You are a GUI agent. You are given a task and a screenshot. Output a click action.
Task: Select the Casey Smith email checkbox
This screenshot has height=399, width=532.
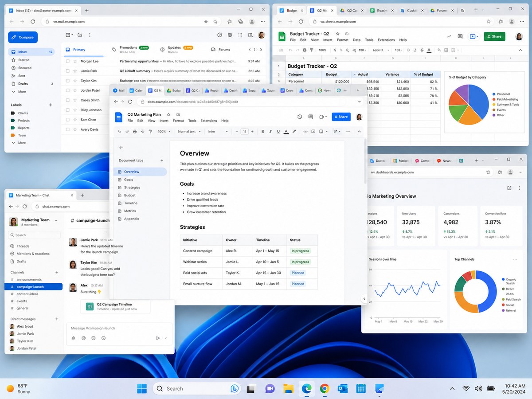[x=68, y=100]
